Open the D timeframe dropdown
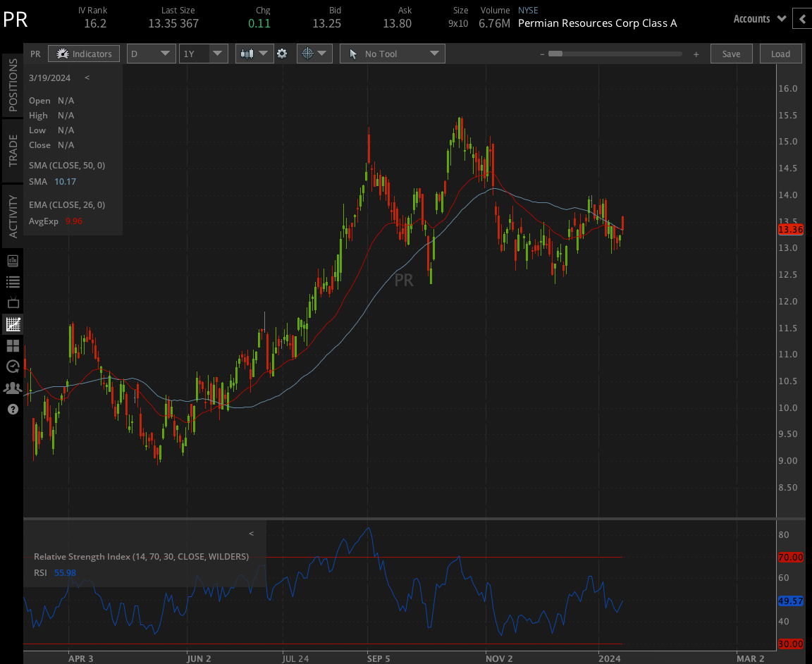 (150, 53)
